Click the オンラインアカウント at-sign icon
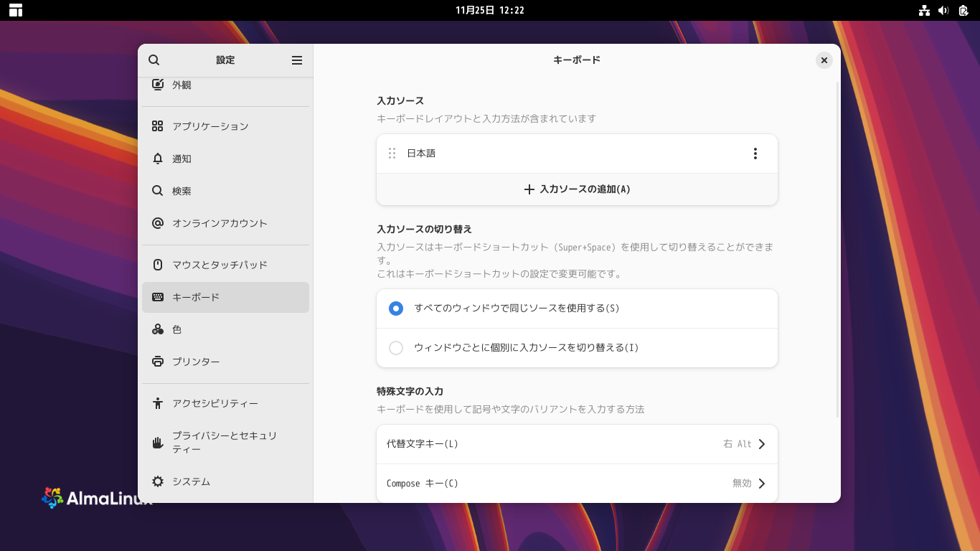This screenshot has height=551, width=980. click(x=158, y=223)
